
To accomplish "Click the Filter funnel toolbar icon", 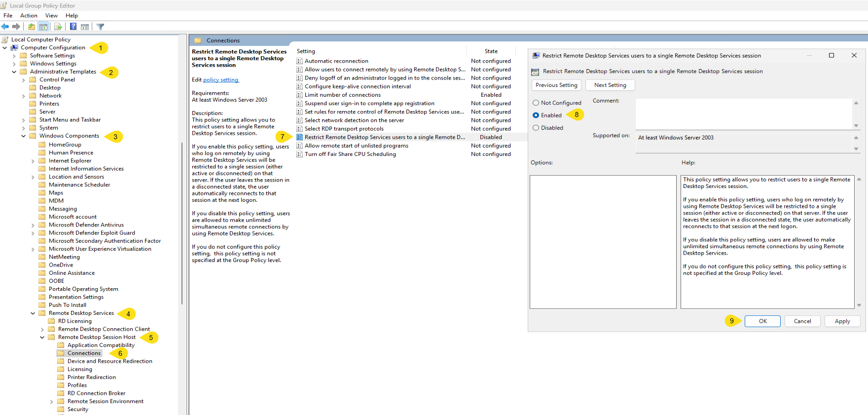I will 101,27.
